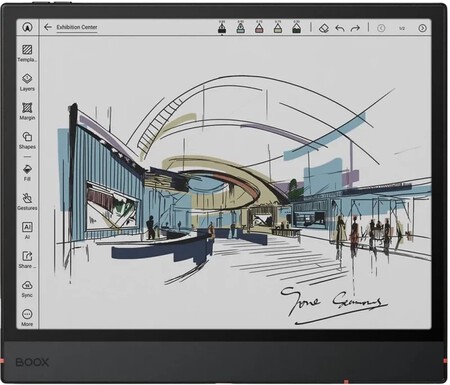The width and height of the screenshot is (450, 385).
Task: Undo the last stroke
Action: [340, 28]
